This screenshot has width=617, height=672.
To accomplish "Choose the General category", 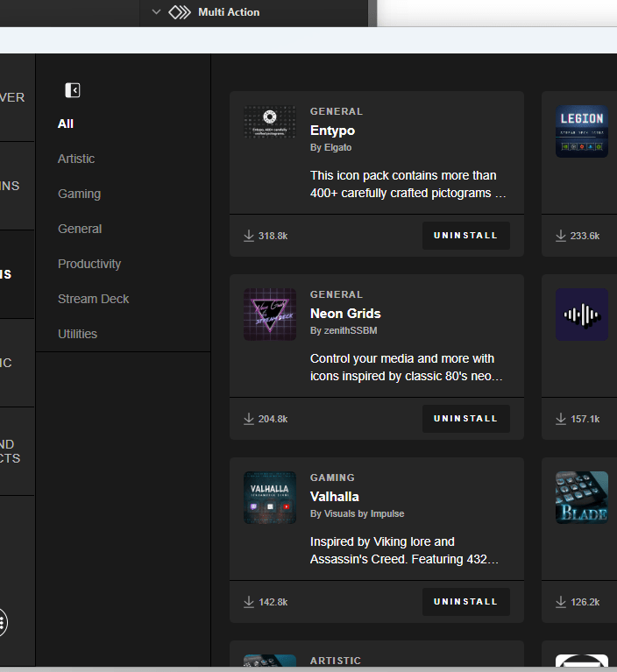I will click(80, 229).
